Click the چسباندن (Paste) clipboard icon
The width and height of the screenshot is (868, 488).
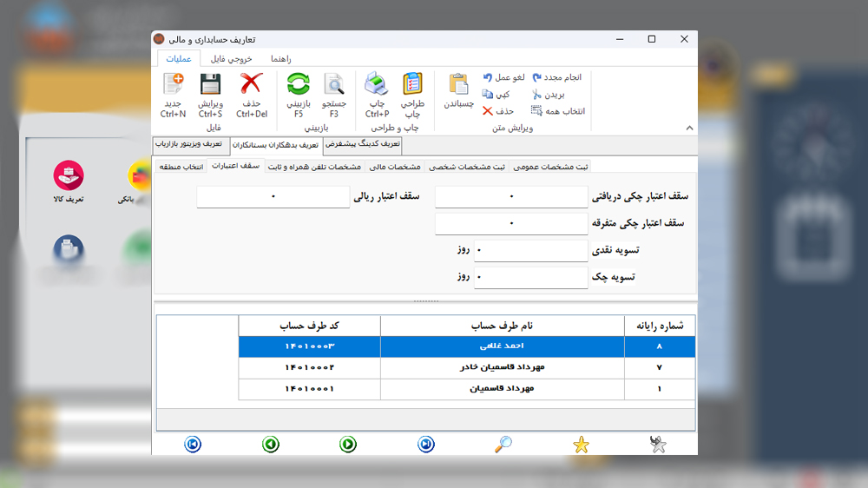tap(458, 85)
